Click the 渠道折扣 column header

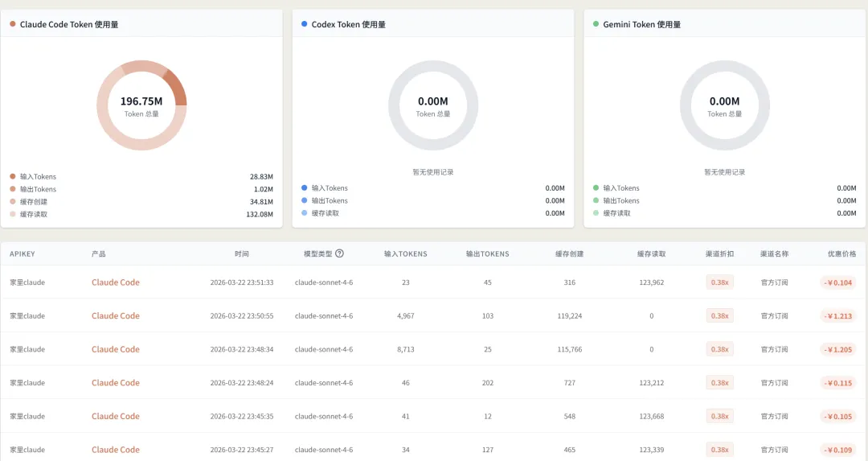pos(719,253)
